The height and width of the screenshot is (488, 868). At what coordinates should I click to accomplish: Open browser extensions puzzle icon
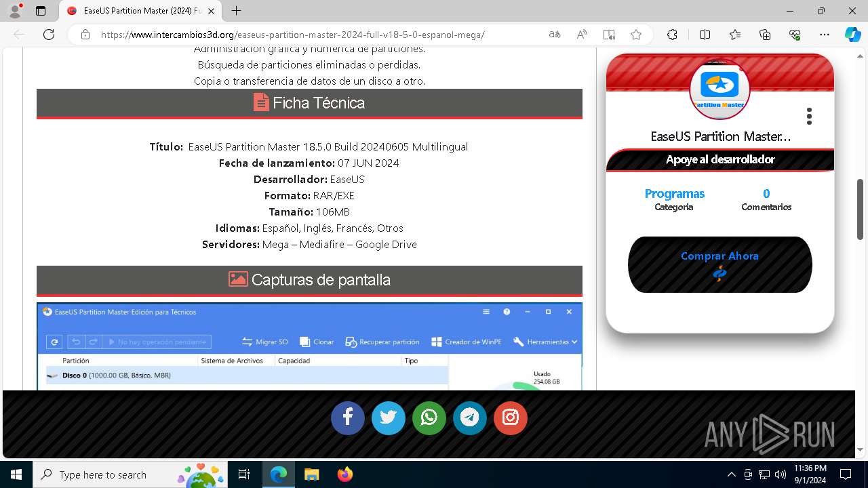(x=672, y=35)
